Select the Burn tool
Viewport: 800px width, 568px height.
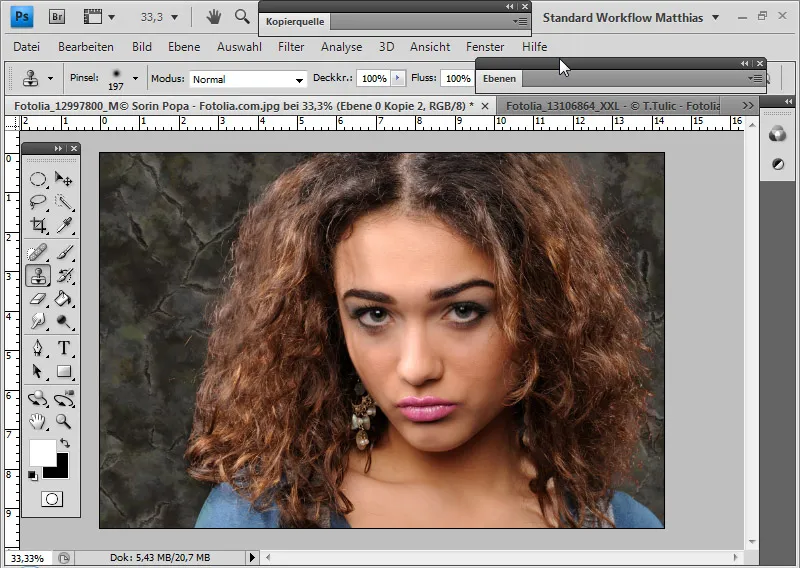click(64, 322)
